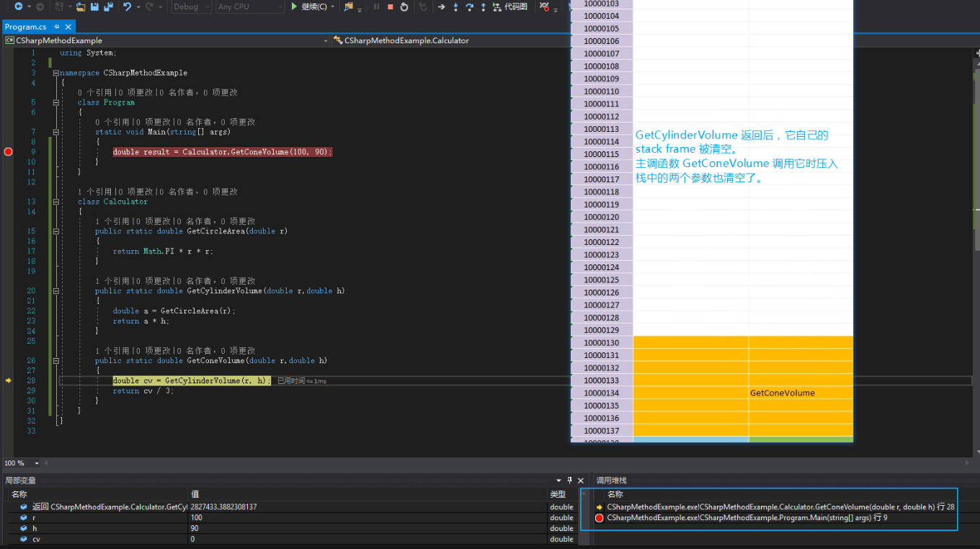
Task: Click row header 10000130 in the stack table
Action: [602, 343]
